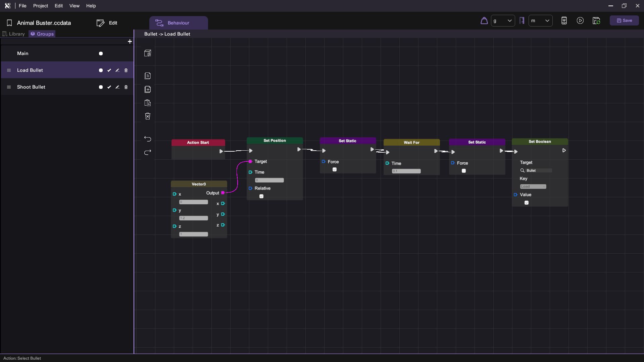Open the weight unit dropdown showing g
The image size is (644, 362).
(503, 21)
